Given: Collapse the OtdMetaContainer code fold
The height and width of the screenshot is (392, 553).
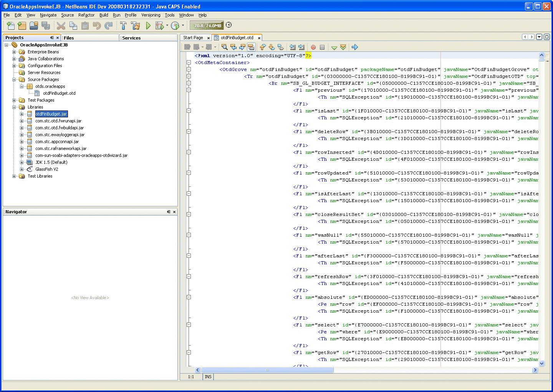Looking at the screenshot, I should (x=189, y=63).
